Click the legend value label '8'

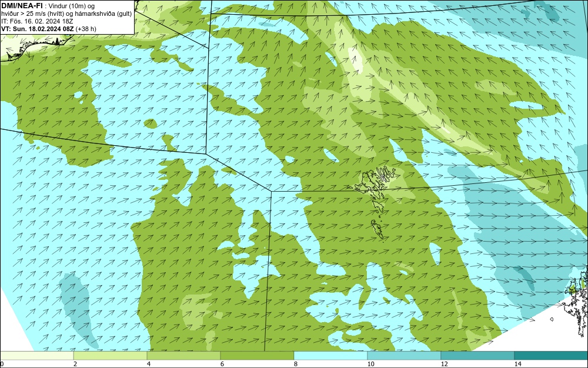pos(296,364)
